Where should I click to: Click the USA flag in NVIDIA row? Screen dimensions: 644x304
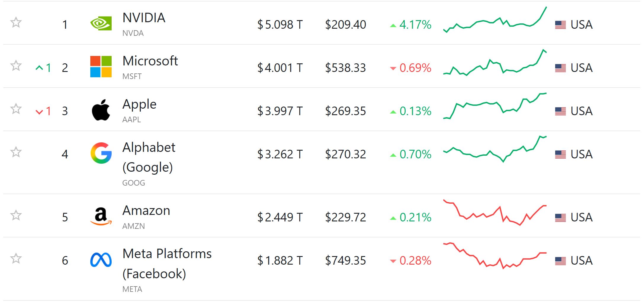560,25
